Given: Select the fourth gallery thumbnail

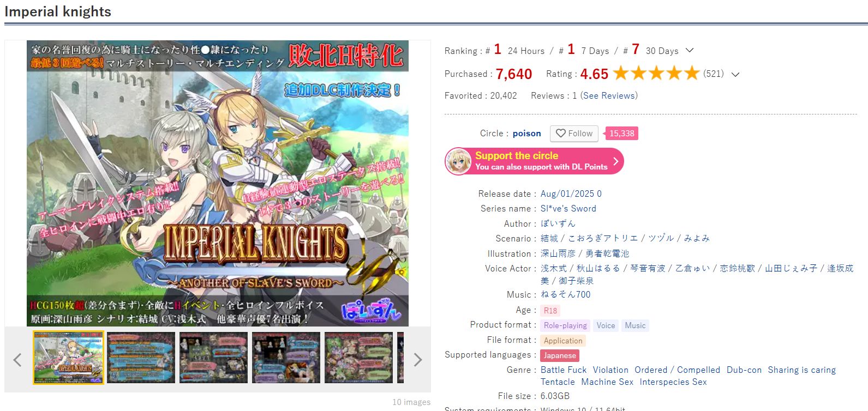Looking at the screenshot, I should point(286,358).
